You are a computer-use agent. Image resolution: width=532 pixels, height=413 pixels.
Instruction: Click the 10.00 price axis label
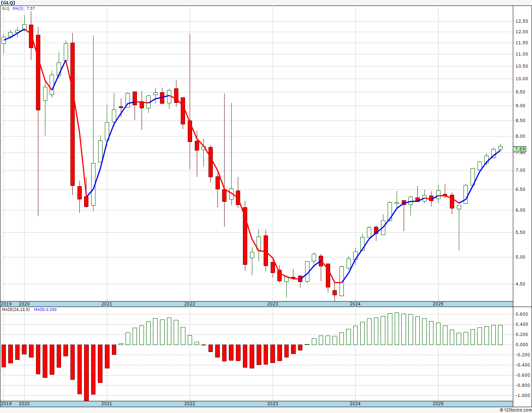pos(521,79)
